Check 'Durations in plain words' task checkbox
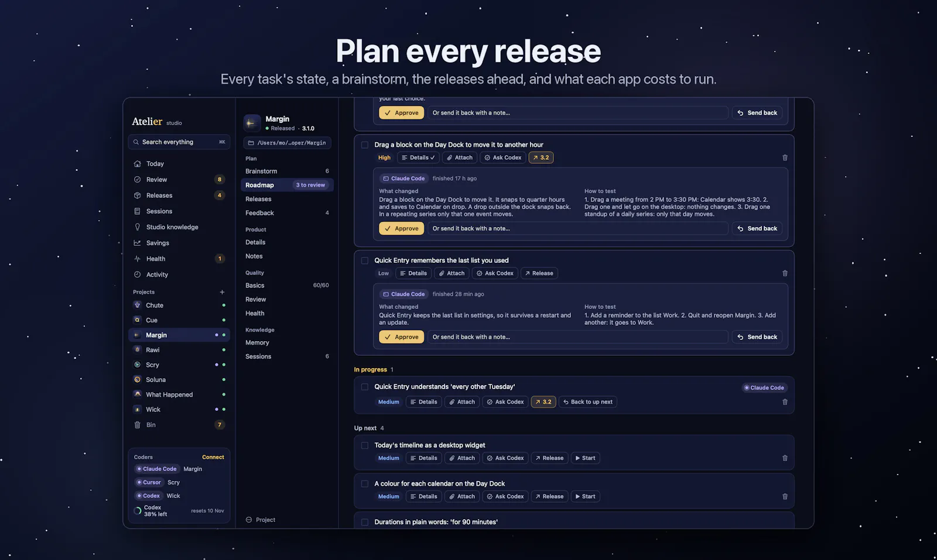This screenshot has height=560, width=937. (365, 522)
